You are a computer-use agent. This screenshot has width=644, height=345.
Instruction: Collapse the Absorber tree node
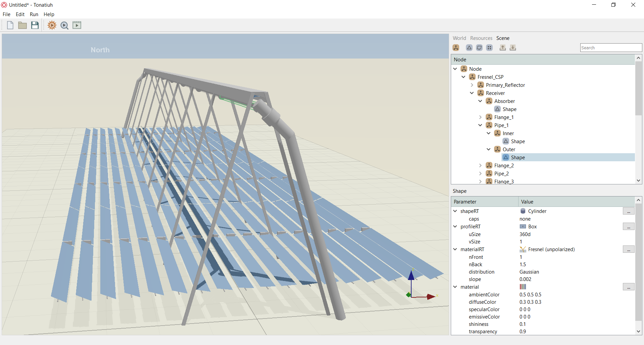click(x=480, y=101)
